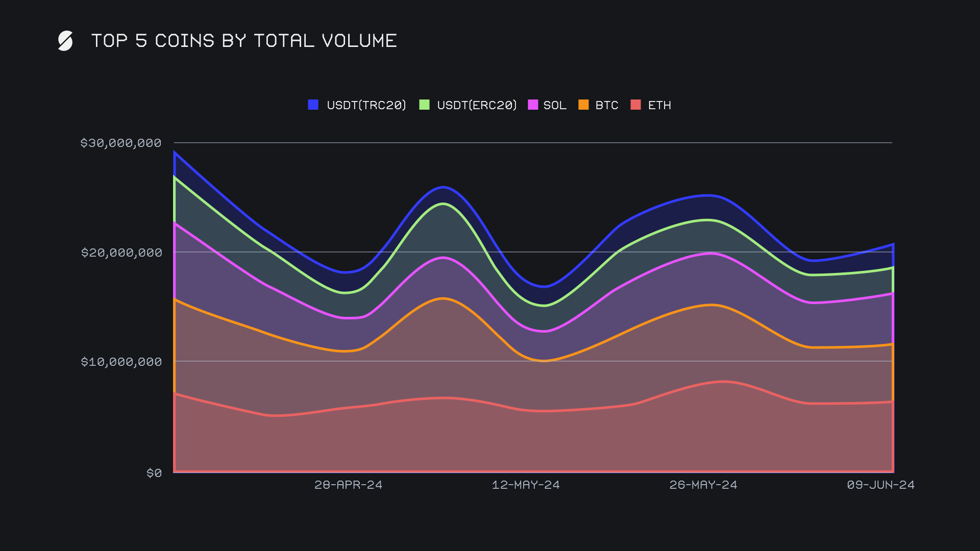Click the green USDT(ERC20) legend swatch
The height and width of the screenshot is (551, 980).
(424, 105)
